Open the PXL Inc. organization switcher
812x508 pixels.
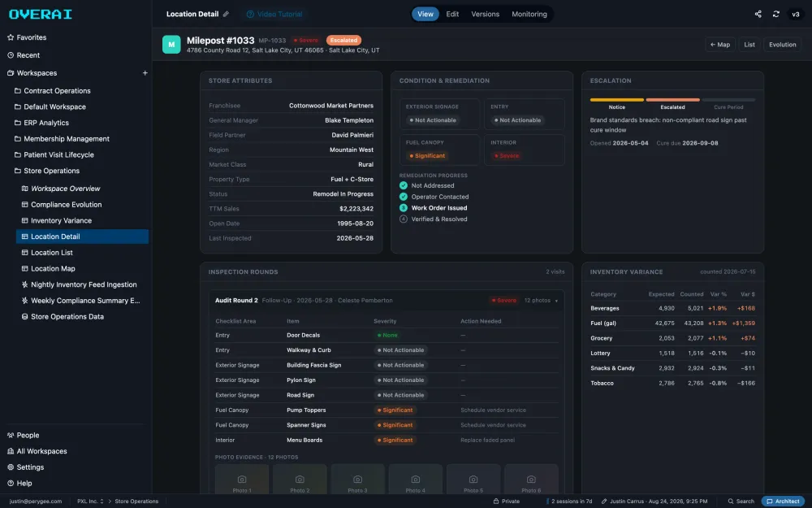pyautogui.click(x=90, y=501)
